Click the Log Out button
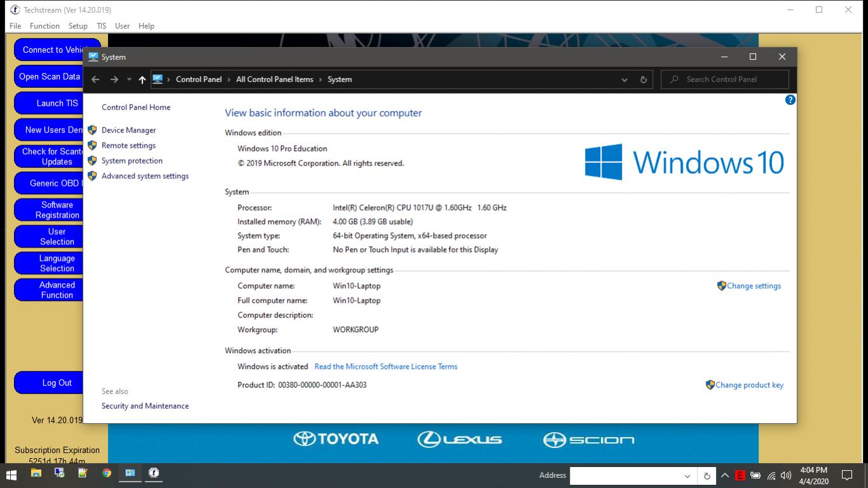This screenshot has width=868, height=488. tap(57, 382)
